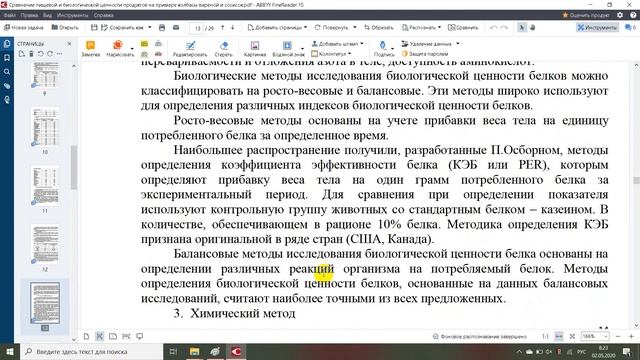The width and height of the screenshot is (640, 360).
Task: Select the Редактировать edit tool
Action: tap(190, 49)
